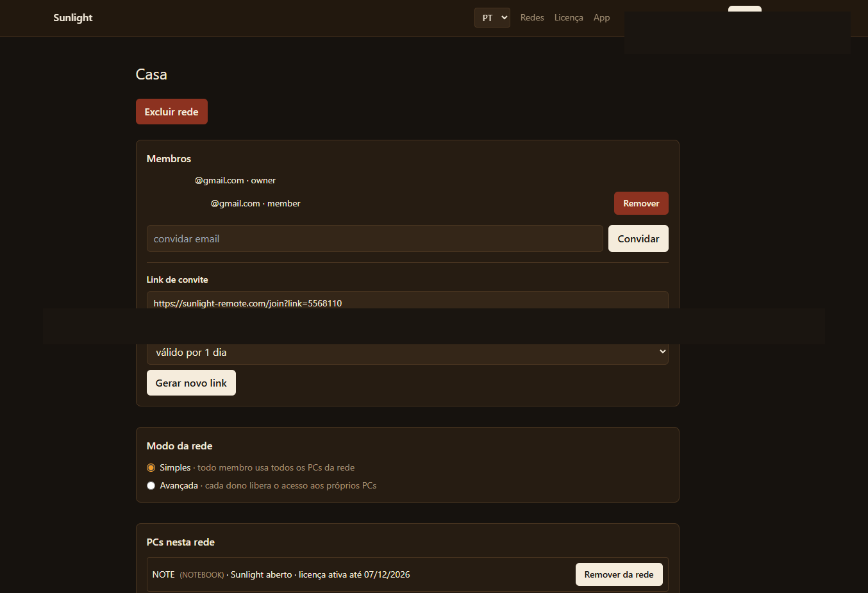Select the Avançada network mode radio
The image size is (868, 593).
coord(151,486)
